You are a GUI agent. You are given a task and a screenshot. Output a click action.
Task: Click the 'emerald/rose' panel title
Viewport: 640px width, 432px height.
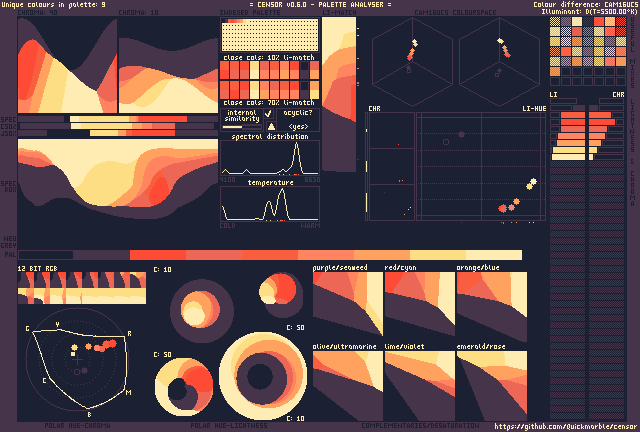481,347
